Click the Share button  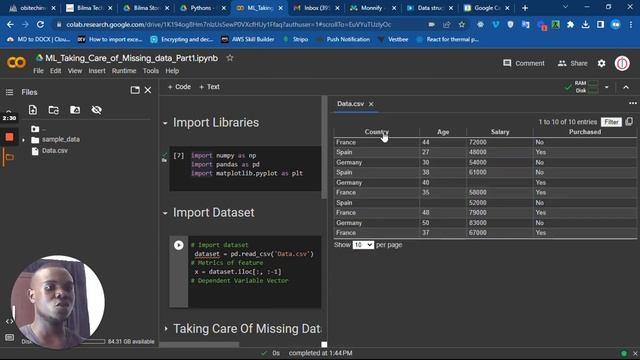click(x=573, y=63)
